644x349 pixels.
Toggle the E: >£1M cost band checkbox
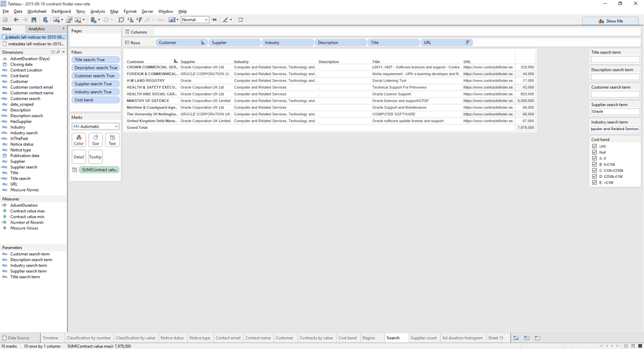pos(594,182)
